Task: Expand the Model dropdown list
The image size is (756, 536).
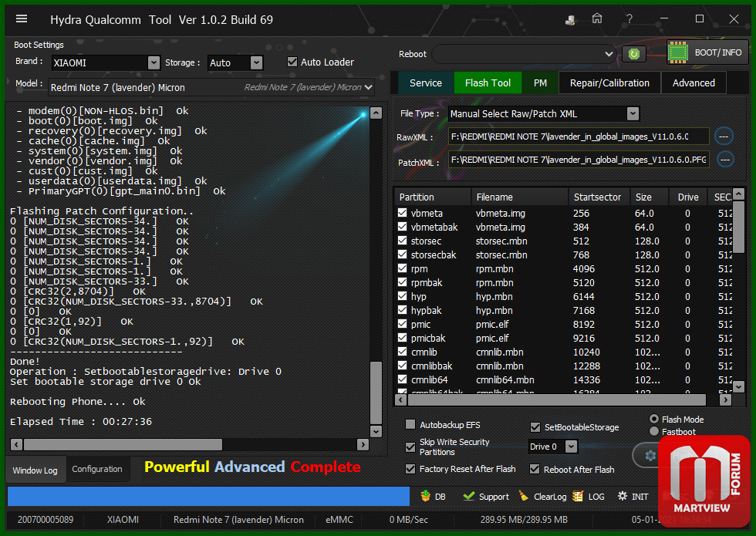Action: [369, 87]
